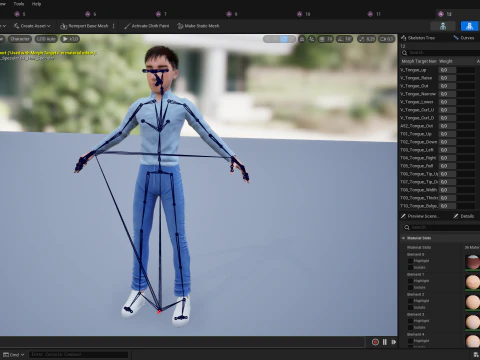Open the Curves tab
The width and height of the screenshot is (480, 360).
(x=464, y=38)
